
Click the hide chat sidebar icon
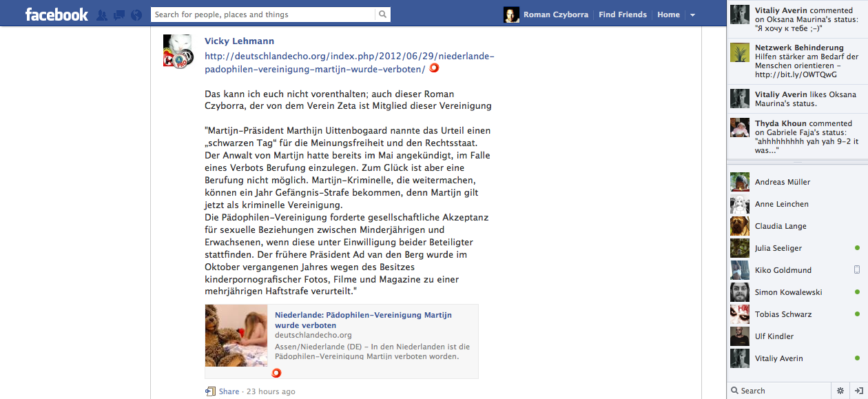pyautogui.click(x=858, y=391)
